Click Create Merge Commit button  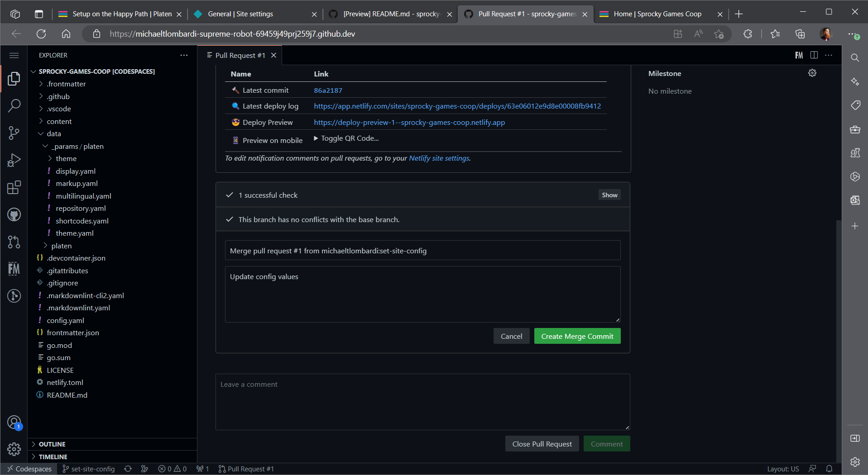pos(577,336)
